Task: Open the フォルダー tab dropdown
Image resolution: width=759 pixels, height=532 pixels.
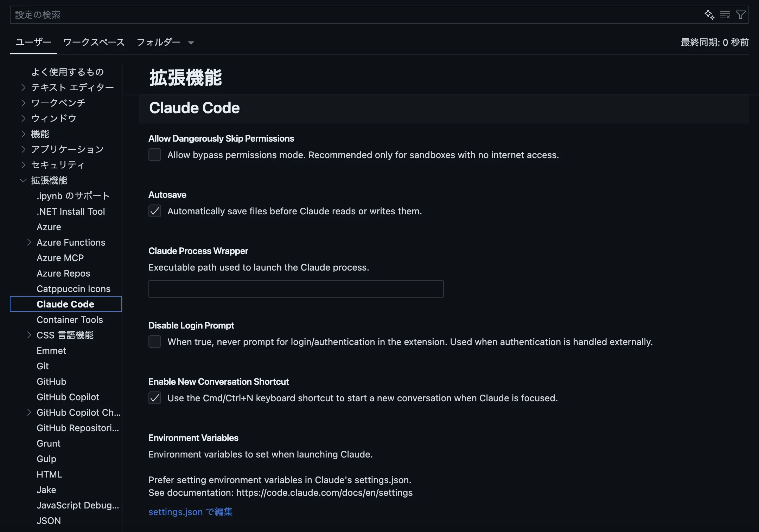Action: (191, 42)
